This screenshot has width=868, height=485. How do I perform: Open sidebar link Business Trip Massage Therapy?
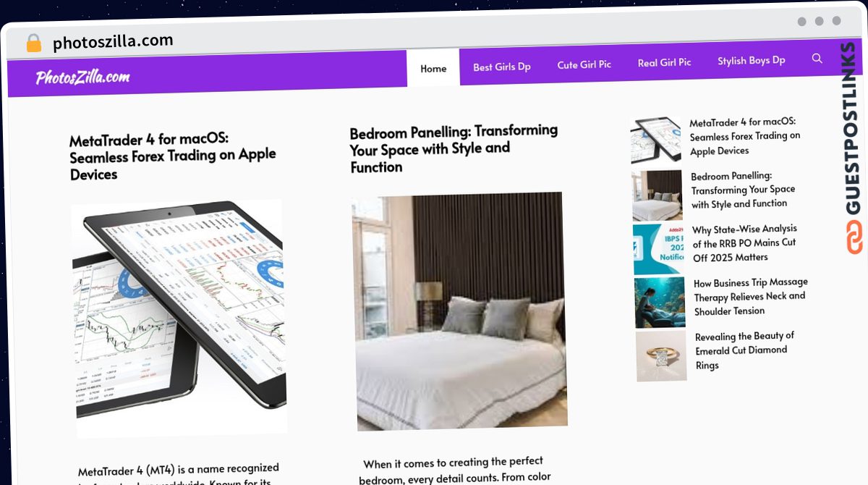(x=751, y=297)
